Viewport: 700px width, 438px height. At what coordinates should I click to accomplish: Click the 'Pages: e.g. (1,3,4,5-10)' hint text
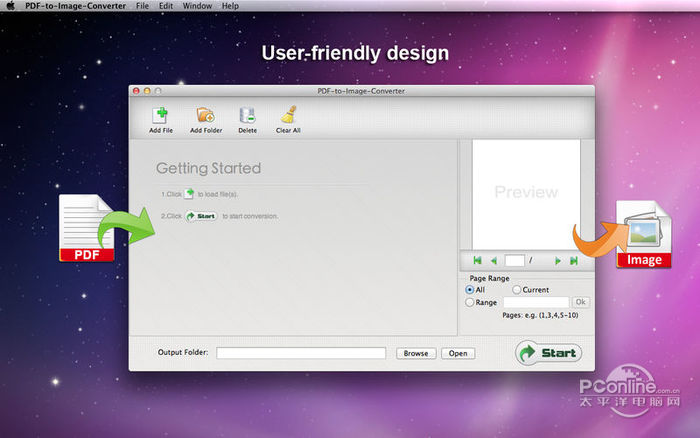[x=540, y=315]
